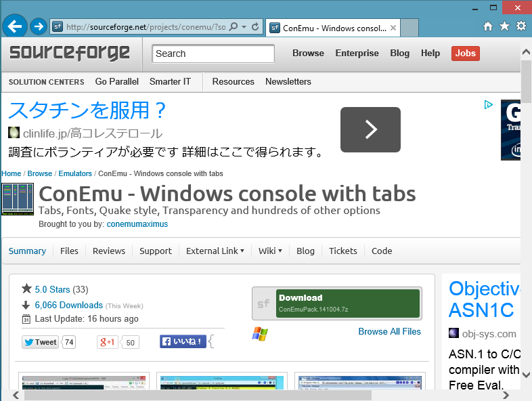532x401 pixels.
Task: Go to Browse breadcrumb link
Action: tap(40, 174)
